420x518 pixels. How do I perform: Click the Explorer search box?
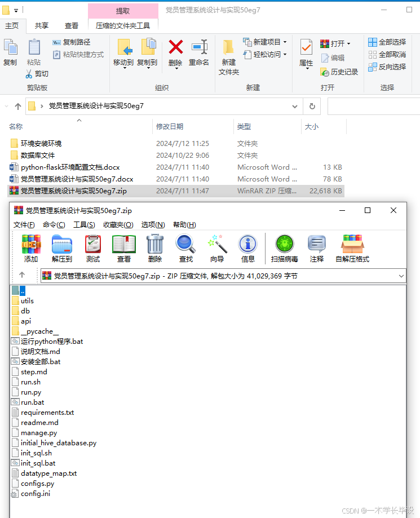374,107
